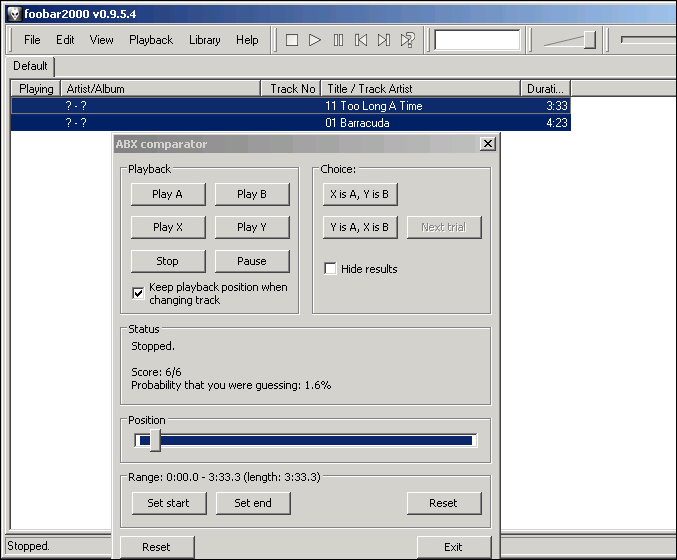Click the Play X button
The image size is (677, 560).
coord(168,227)
